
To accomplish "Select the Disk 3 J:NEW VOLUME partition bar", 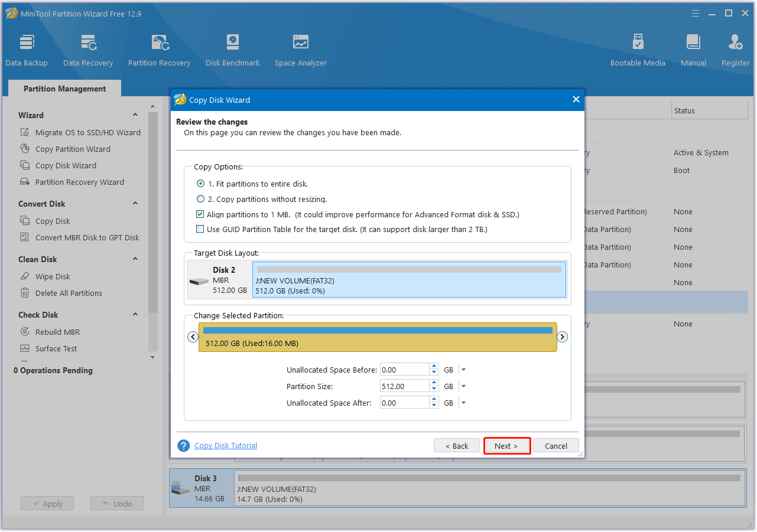I will point(490,488).
